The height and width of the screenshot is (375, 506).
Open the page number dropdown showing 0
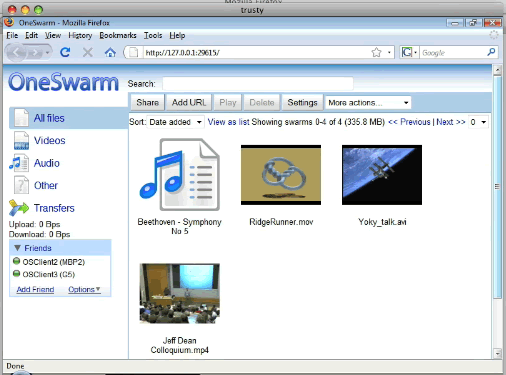click(x=478, y=122)
